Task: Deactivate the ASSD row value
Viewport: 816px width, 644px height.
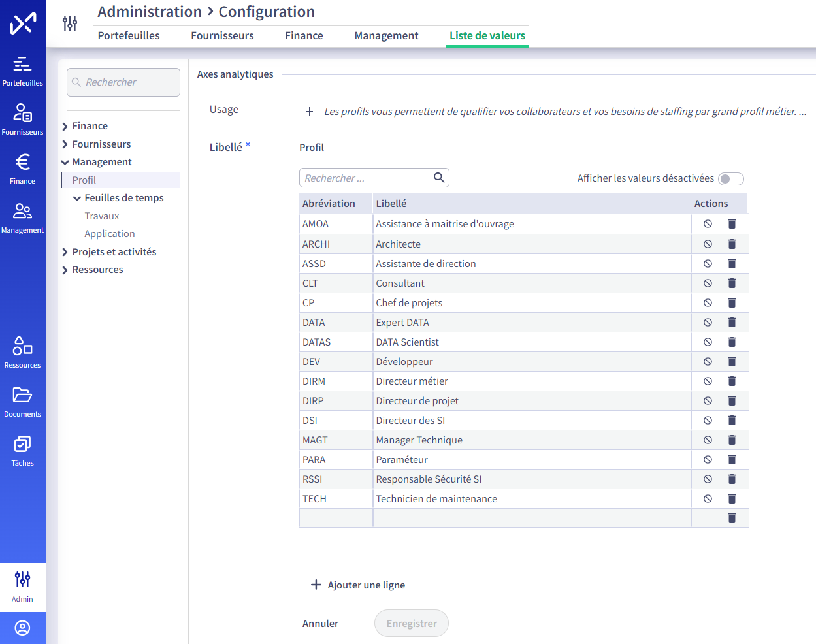Action: (x=708, y=264)
